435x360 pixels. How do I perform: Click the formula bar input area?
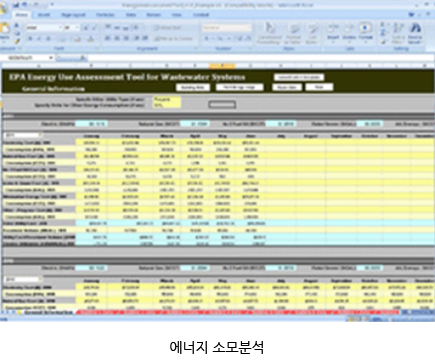pos(260,58)
